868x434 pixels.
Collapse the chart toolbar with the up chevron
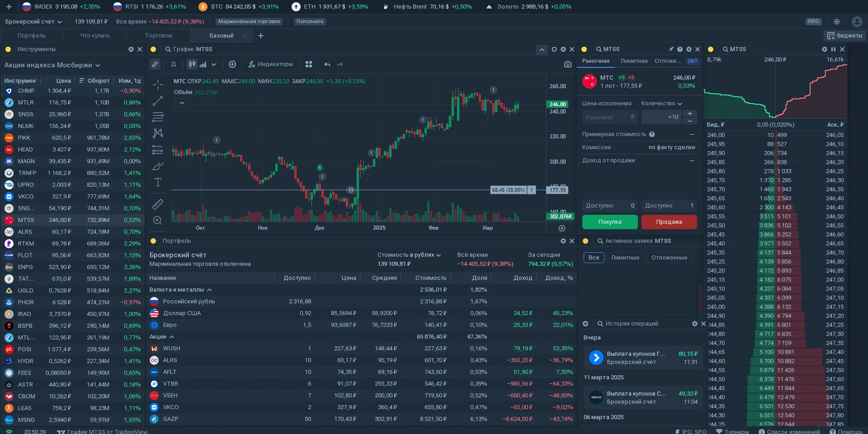click(542, 50)
